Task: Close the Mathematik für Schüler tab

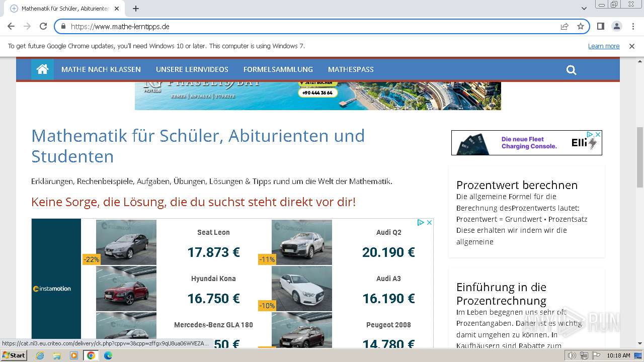Action: point(117,9)
